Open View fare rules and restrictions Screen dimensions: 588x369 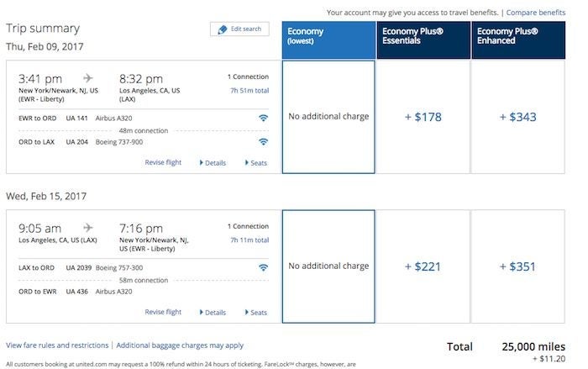pos(57,345)
